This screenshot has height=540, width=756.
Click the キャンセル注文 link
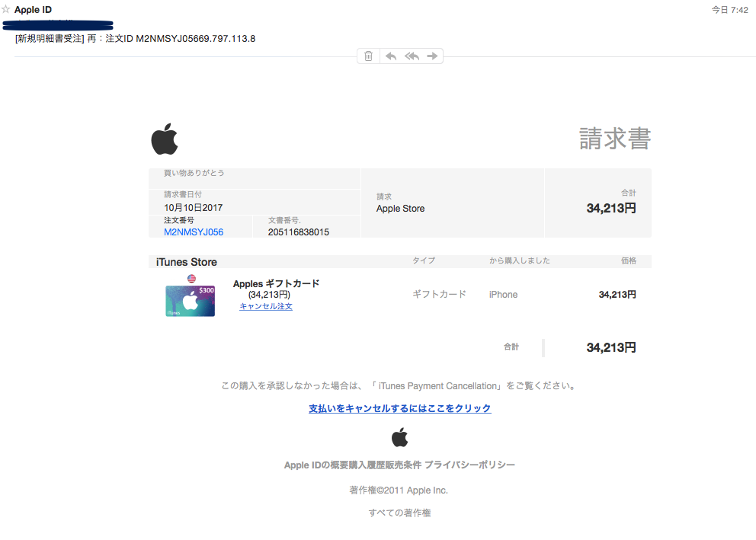coord(266,306)
